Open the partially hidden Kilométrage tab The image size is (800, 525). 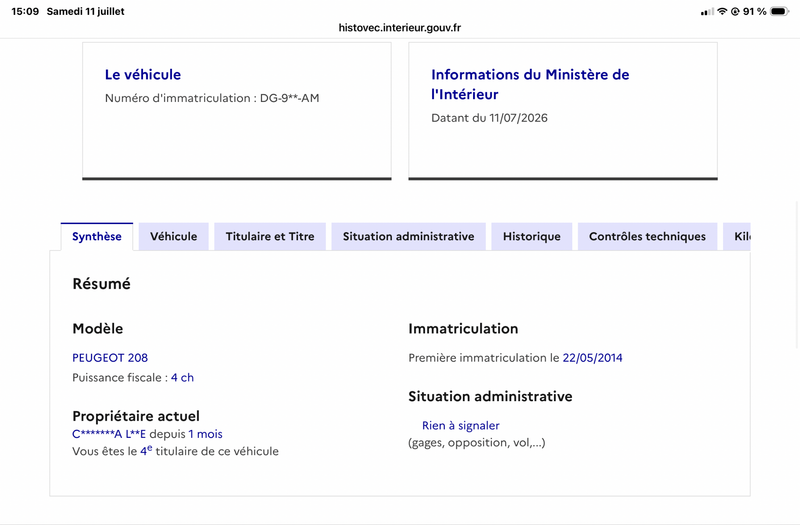coord(737,237)
